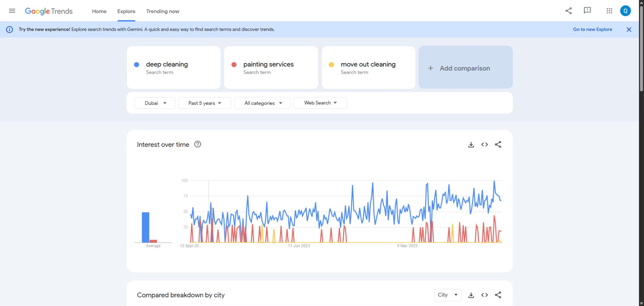Open the All categories dropdown

click(262, 103)
